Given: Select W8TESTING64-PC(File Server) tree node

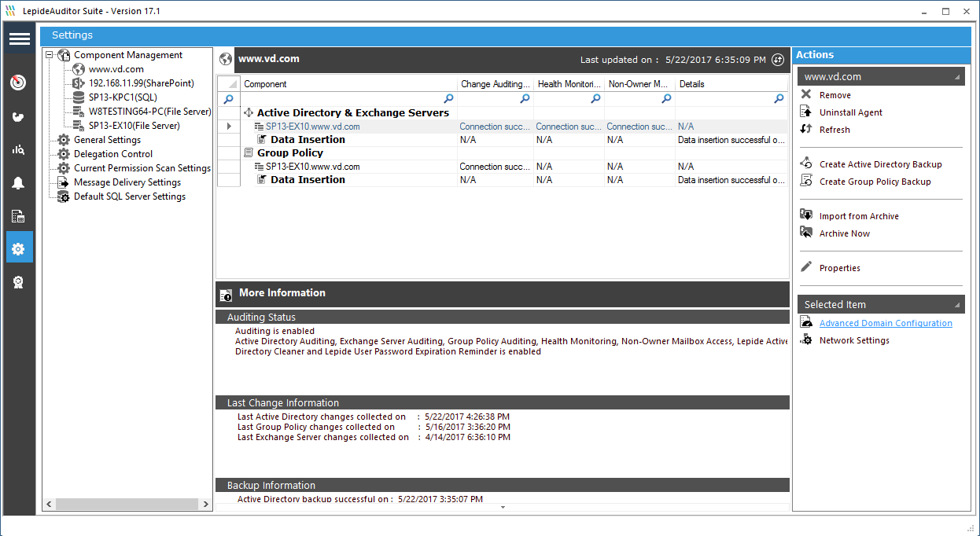Looking at the screenshot, I should [149, 112].
